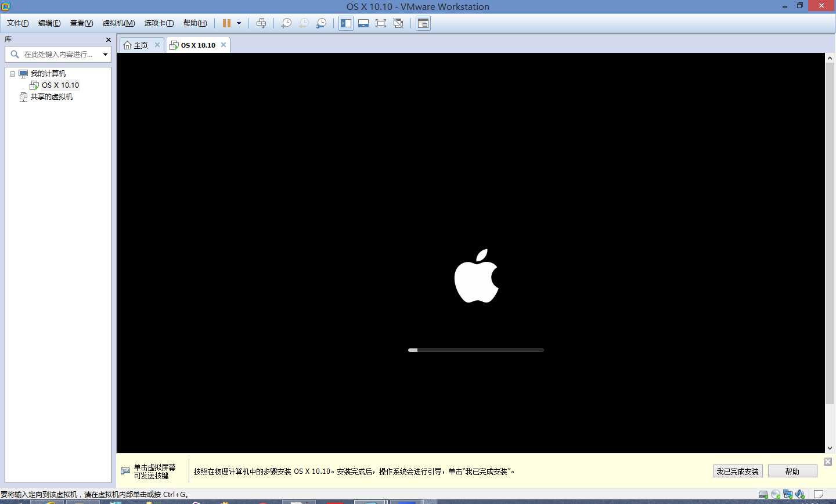Close the 主页 tab
Image resolution: width=836 pixels, height=504 pixels.
pos(157,45)
